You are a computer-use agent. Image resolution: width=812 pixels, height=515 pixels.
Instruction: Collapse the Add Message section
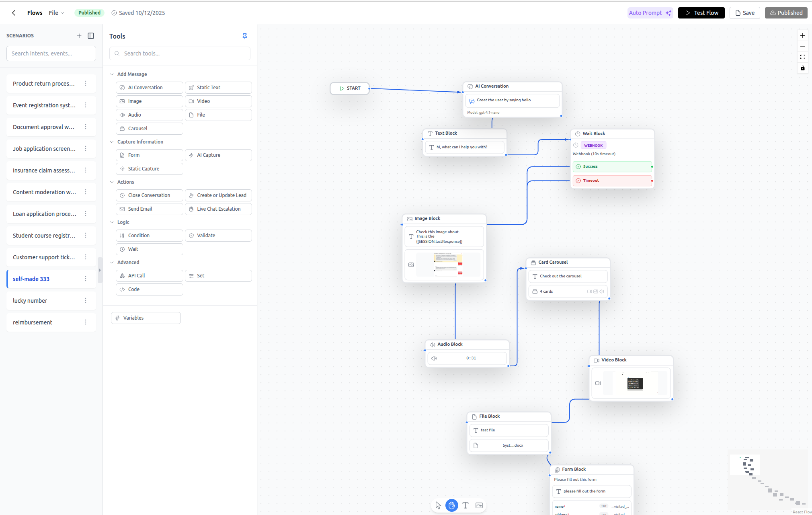click(112, 74)
